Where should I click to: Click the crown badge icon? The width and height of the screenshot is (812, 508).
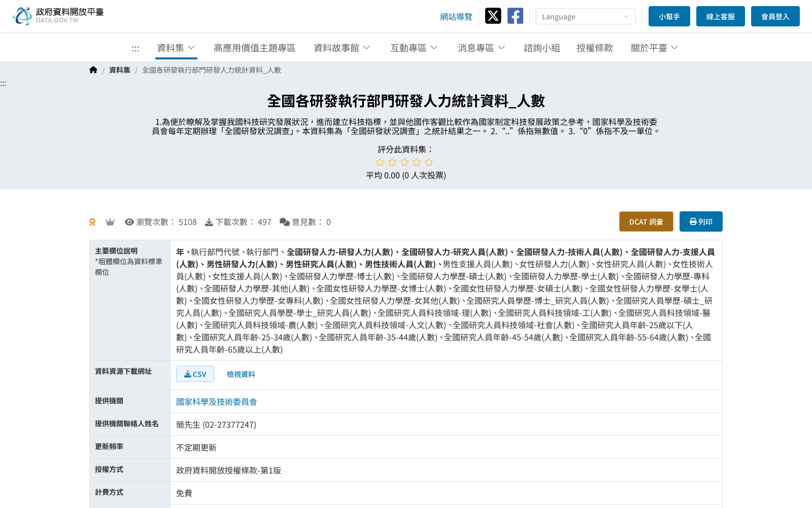[110, 222]
